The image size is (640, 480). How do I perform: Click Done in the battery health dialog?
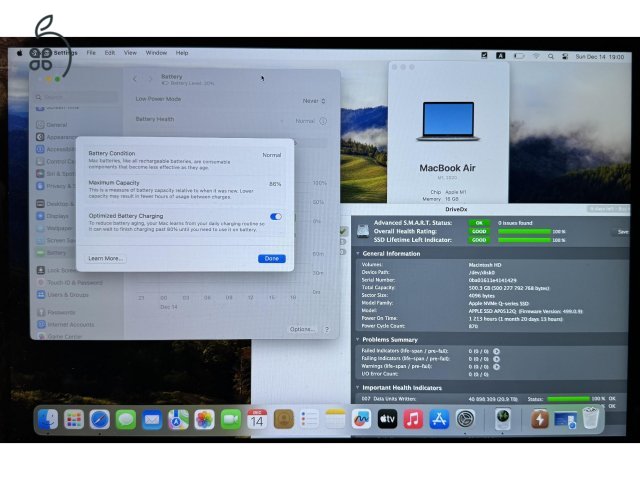pyautogui.click(x=272, y=259)
